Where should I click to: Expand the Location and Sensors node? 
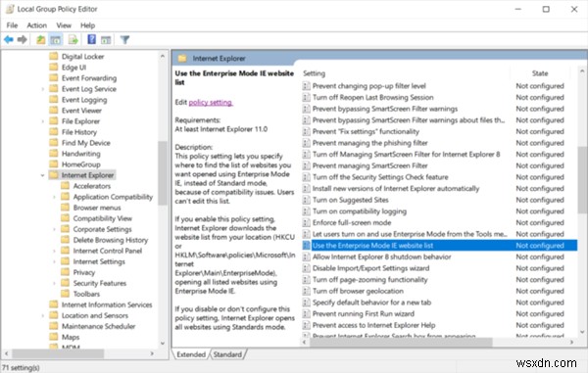(x=42, y=315)
